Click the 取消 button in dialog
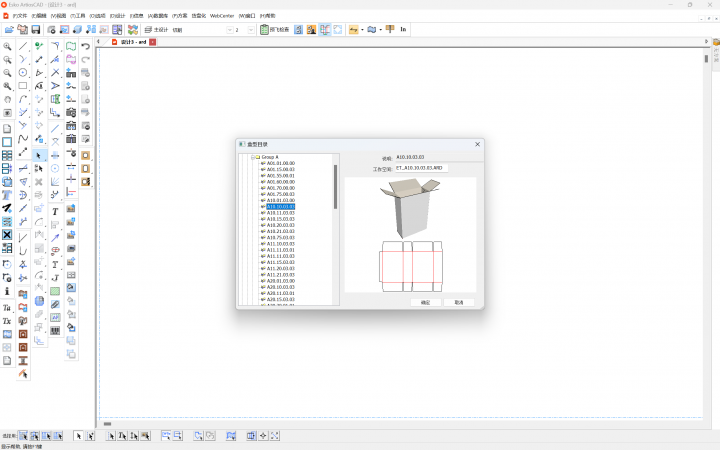This screenshot has height=450, width=720. 458,301
